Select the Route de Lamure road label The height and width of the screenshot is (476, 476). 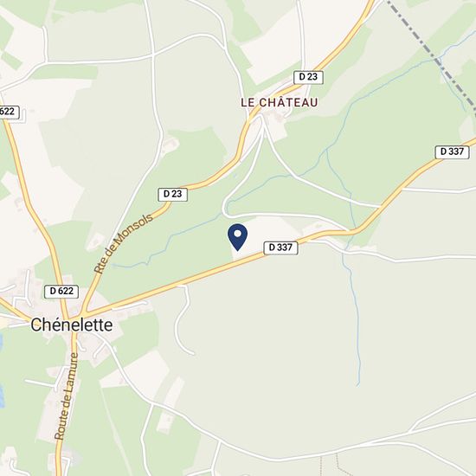coord(67,396)
